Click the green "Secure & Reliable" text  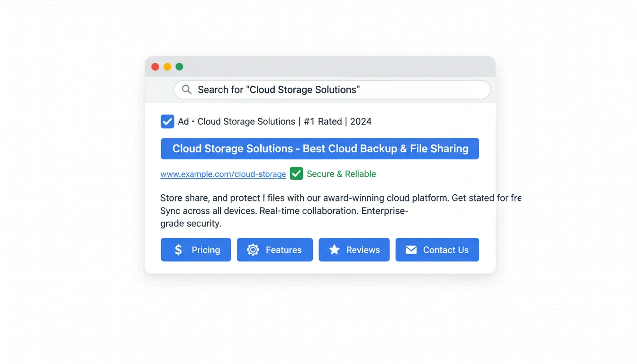341,174
